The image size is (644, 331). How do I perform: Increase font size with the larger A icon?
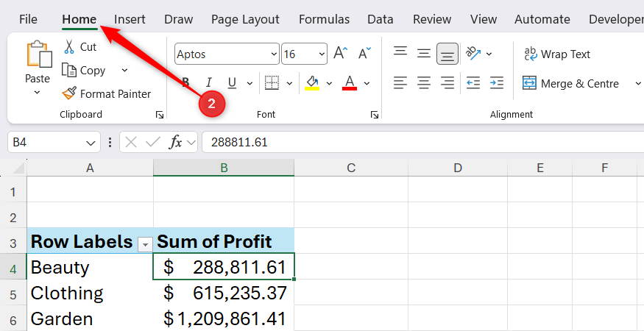pyautogui.click(x=341, y=54)
